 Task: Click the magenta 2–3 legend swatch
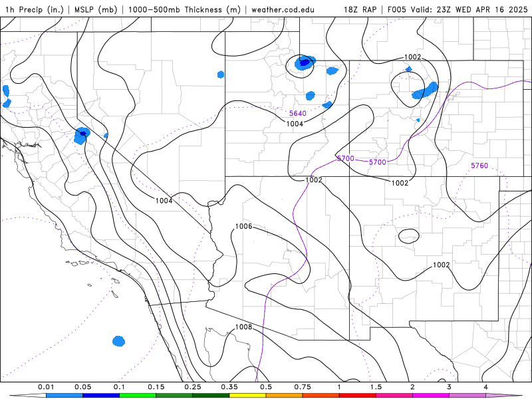point(431,396)
